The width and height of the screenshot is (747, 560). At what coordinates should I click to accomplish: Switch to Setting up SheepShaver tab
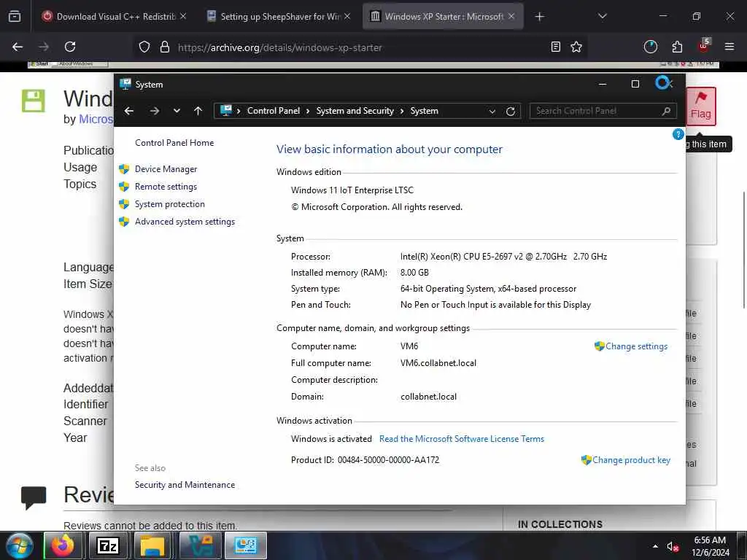280,17
